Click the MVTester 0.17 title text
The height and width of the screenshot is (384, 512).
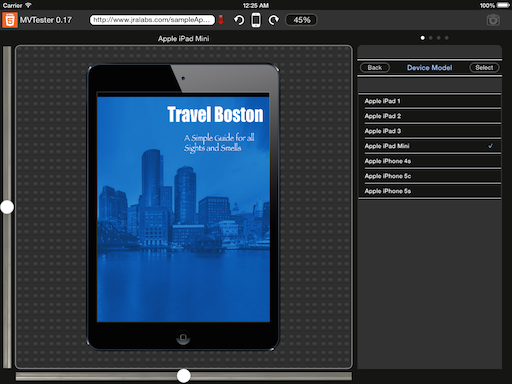click(46, 20)
